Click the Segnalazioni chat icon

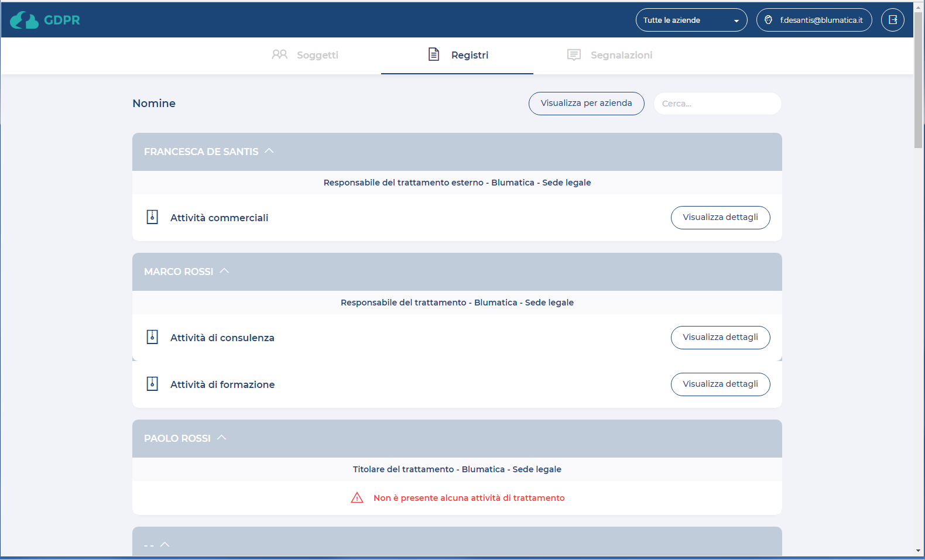(574, 55)
